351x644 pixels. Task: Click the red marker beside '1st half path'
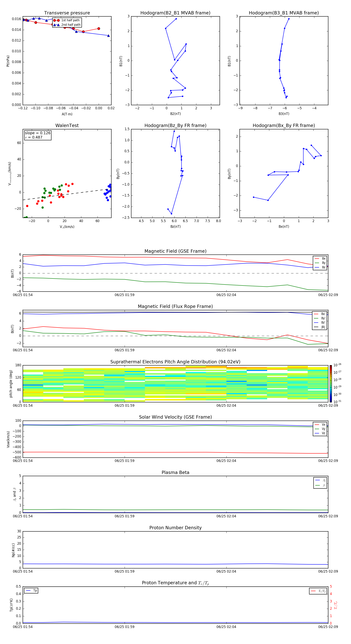click(57, 20)
